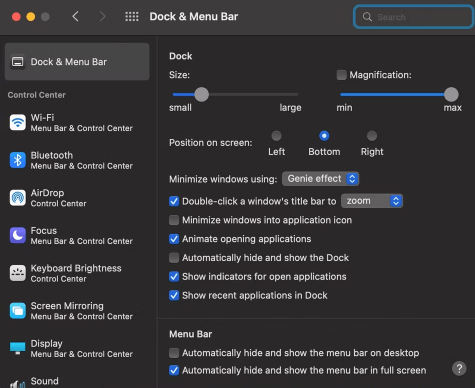
Task: Uncheck Animate opening applications
Action: coord(174,239)
